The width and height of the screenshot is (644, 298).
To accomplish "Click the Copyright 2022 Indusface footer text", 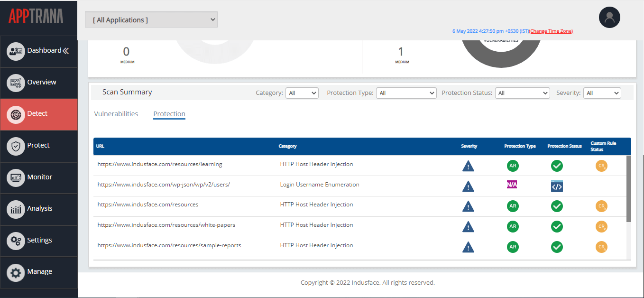I will click(x=368, y=283).
